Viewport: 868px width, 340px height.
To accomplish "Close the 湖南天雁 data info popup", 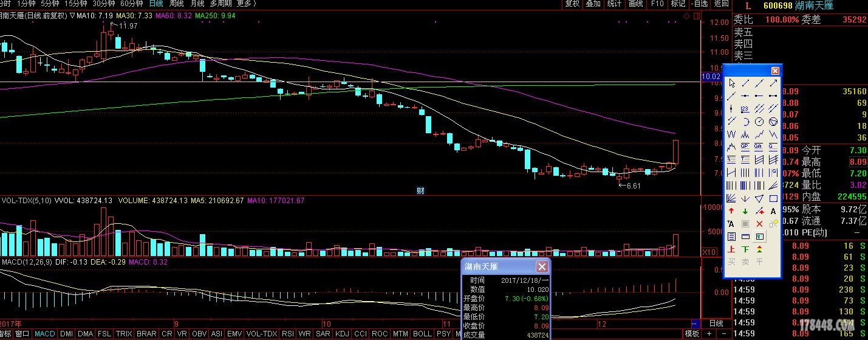I will (x=542, y=266).
